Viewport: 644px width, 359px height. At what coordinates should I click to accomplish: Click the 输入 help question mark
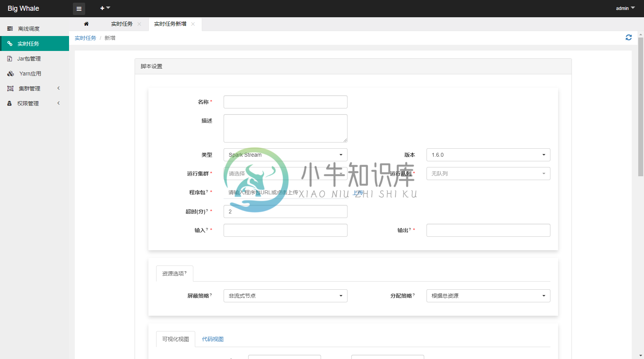pos(207,229)
